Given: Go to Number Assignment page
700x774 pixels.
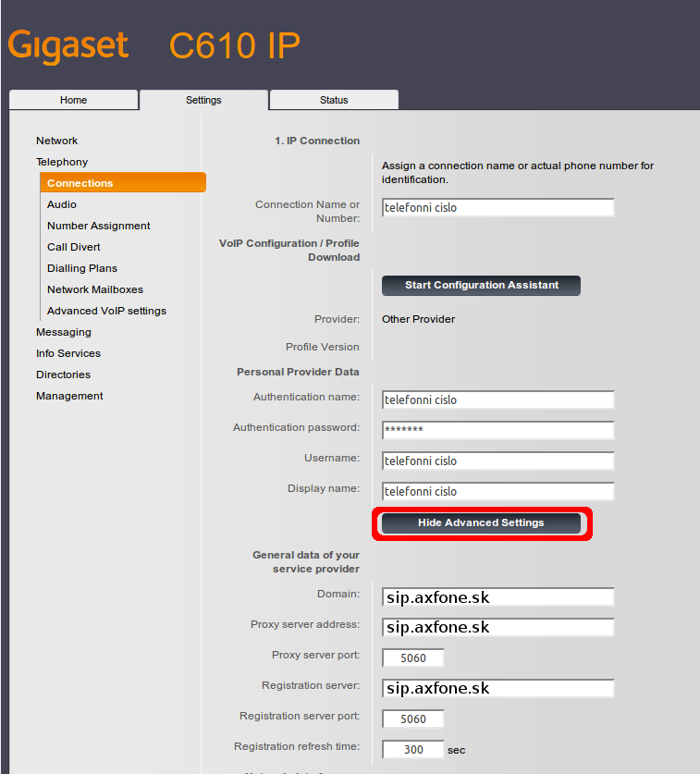Looking at the screenshot, I should point(98,226).
